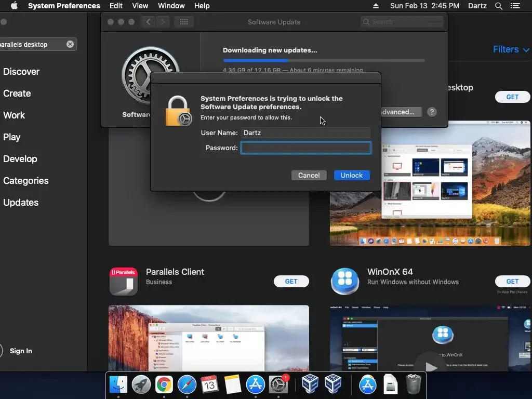Click the download progress bar
Screen dimensions: 532x399
324,60
